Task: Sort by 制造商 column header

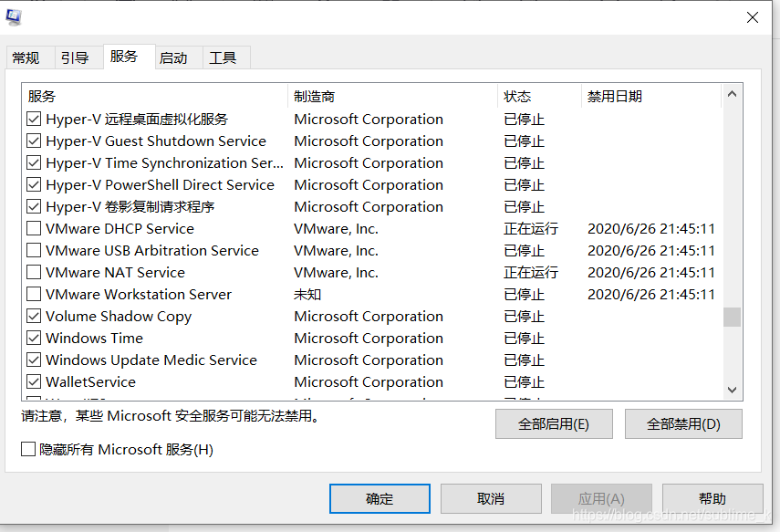Action: pos(392,96)
